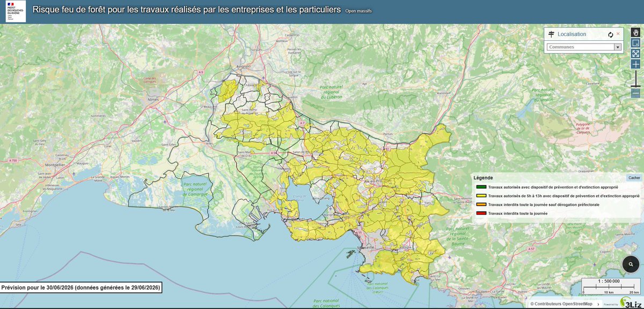
Task: Click the 1 : 500 000 scale box
Action: click(608, 281)
